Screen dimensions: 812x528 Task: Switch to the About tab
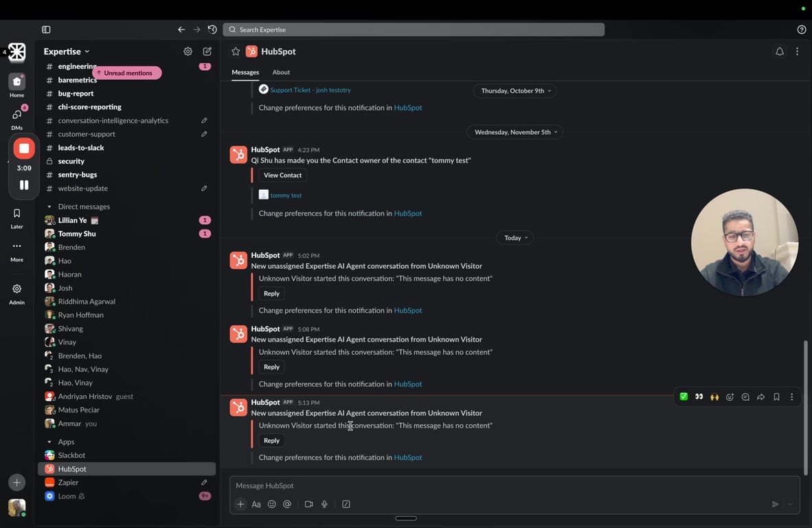pos(281,73)
